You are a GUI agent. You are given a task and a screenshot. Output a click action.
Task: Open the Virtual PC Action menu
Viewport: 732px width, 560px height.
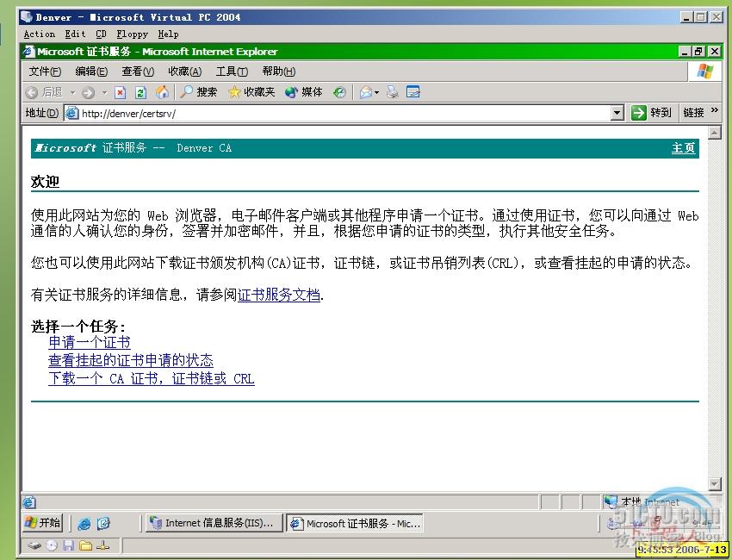point(40,34)
